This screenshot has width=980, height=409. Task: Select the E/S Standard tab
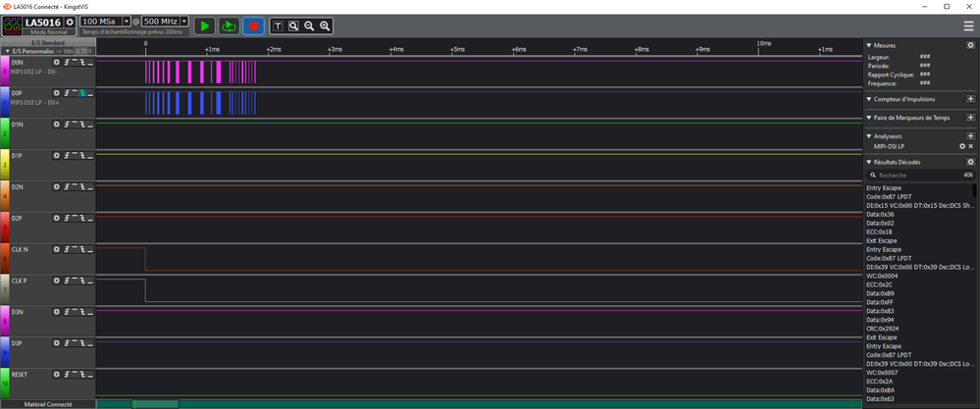tap(48, 42)
